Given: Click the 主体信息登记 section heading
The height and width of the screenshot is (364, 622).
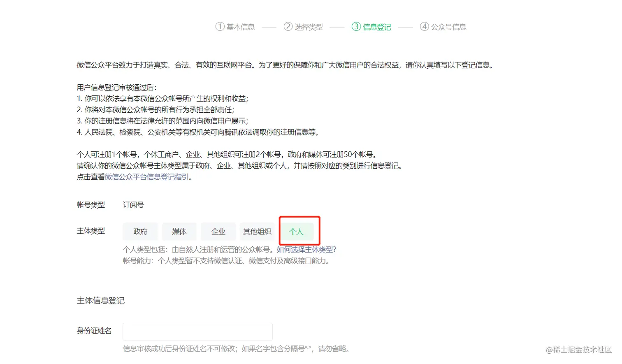Looking at the screenshot, I should coord(100,301).
